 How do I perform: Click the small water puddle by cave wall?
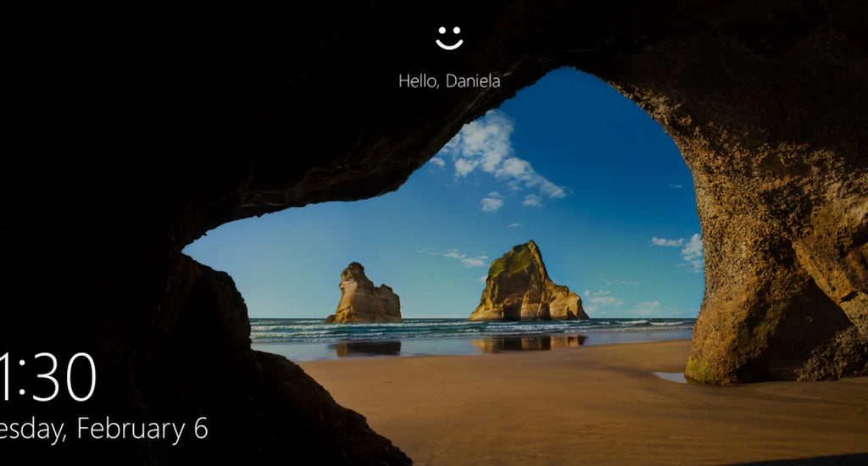click(670, 377)
